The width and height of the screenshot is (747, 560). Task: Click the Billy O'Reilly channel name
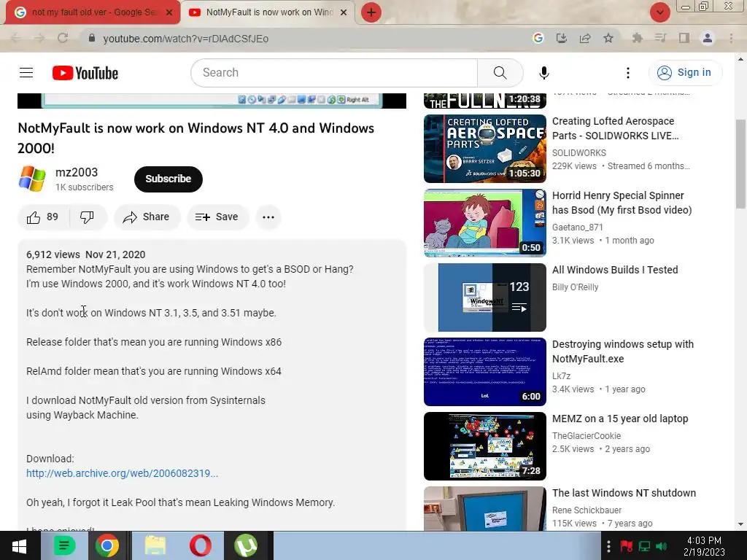[x=575, y=287]
